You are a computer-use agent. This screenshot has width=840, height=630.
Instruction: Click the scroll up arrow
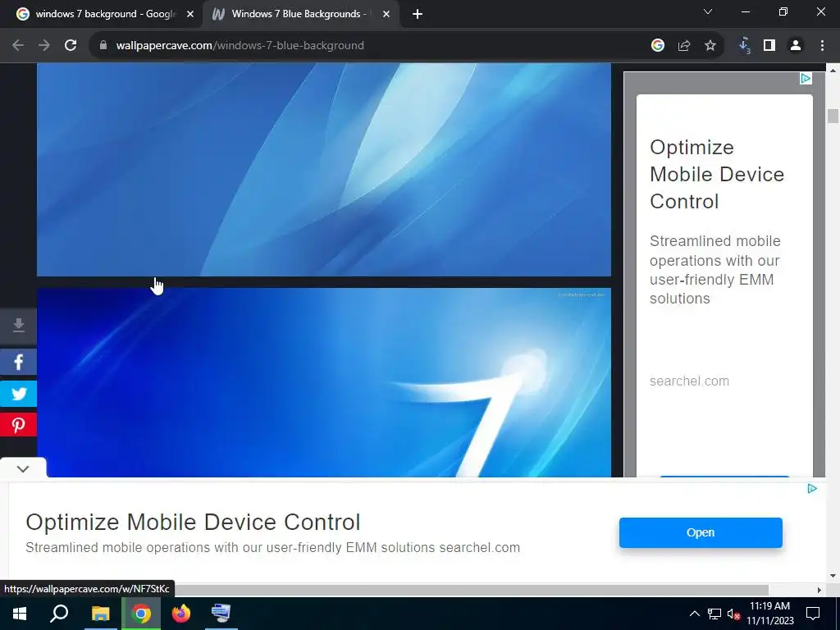(x=833, y=70)
